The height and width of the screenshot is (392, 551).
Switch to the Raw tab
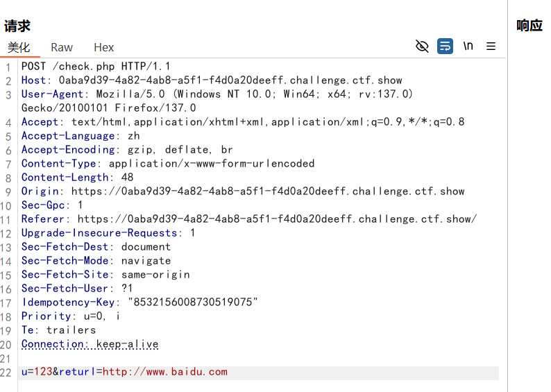pos(62,47)
